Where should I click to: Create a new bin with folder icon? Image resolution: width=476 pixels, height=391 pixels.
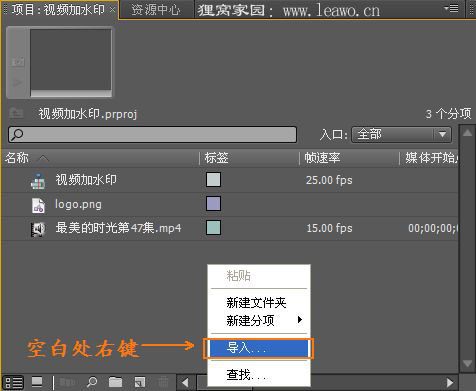pyautogui.click(x=115, y=382)
